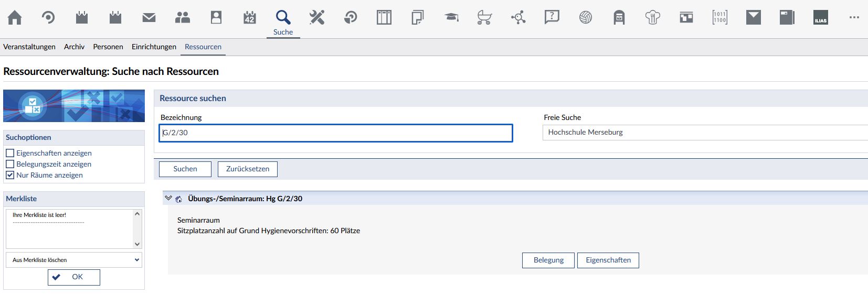This screenshot has width=868, height=295.
Task: Click the graduation cap icon
Action: tap(451, 18)
